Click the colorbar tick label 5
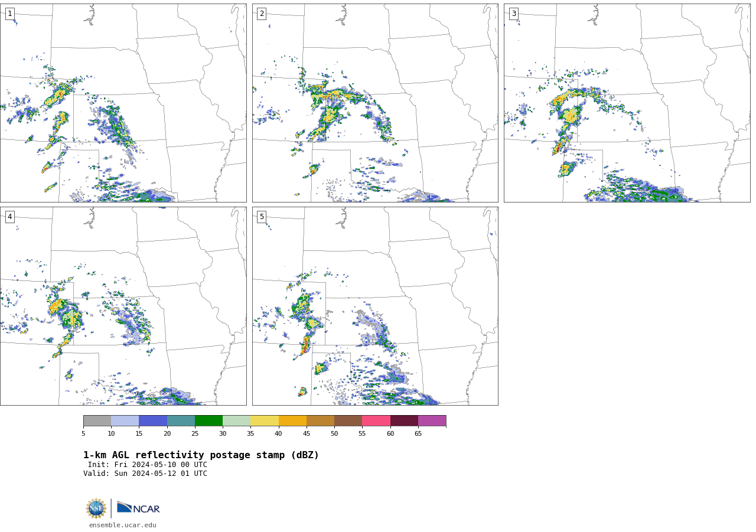756x532 pixels. point(83,434)
